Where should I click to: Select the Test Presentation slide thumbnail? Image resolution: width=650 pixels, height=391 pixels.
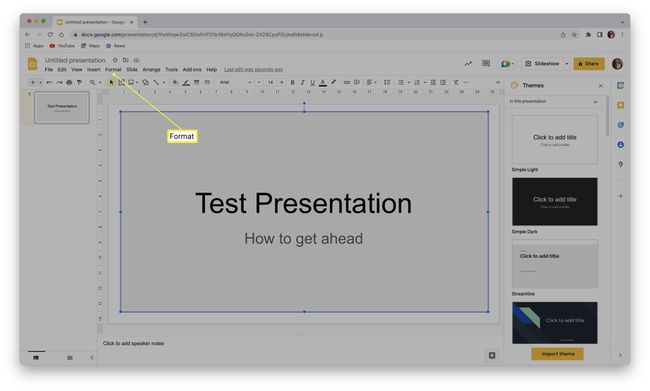62,108
